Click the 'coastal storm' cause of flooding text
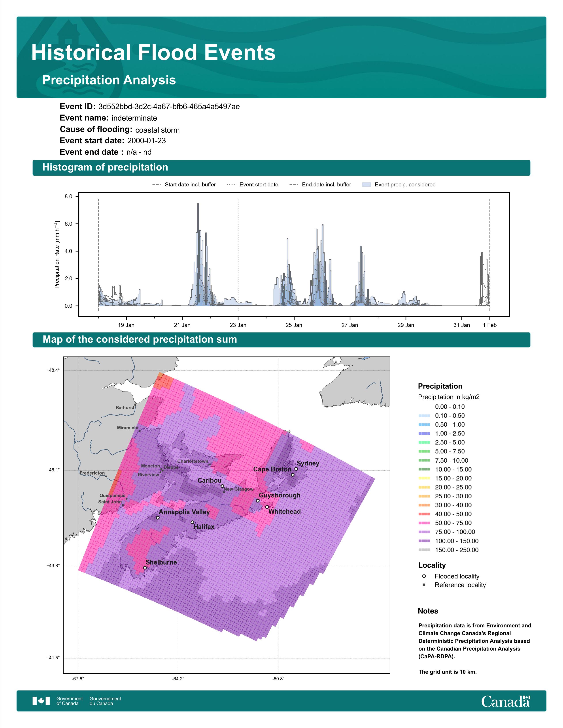This screenshot has width=563, height=728. (157, 130)
